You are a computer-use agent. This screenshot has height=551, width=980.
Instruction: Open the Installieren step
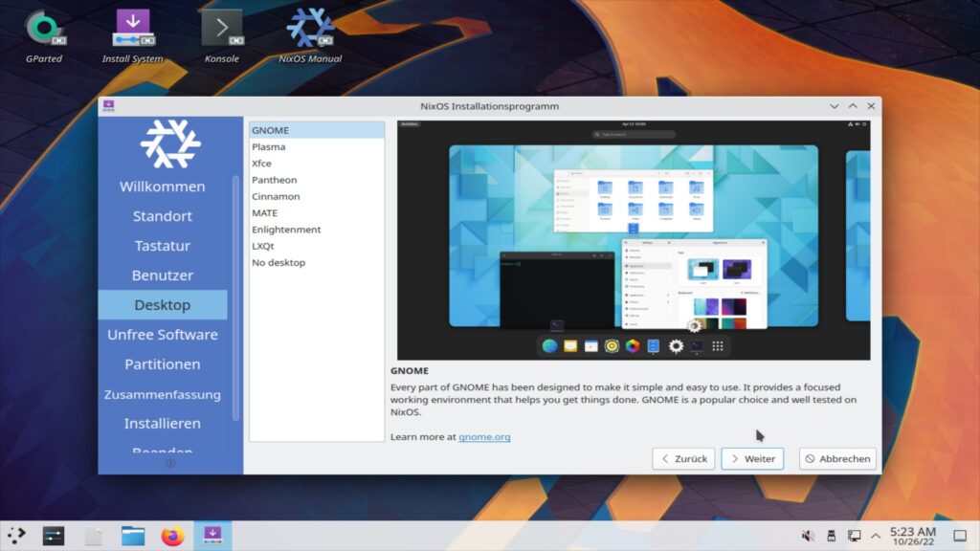[163, 424]
